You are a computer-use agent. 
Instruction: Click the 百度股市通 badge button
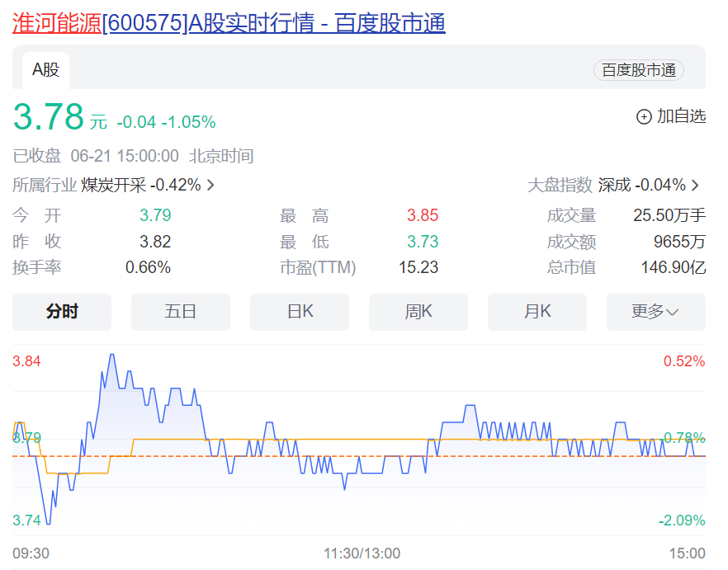(x=638, y=70)
